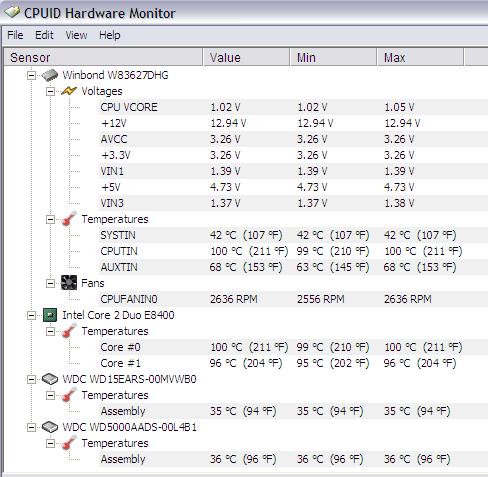This screenshot has width=488, height=477.
Task: Collapse the Voltages section
Action: click(50, 91)
